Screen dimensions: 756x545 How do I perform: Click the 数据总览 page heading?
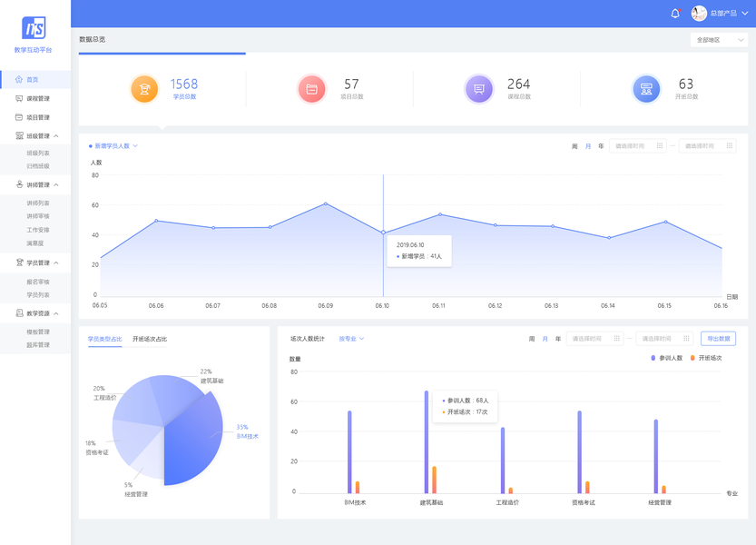point(92,40)
